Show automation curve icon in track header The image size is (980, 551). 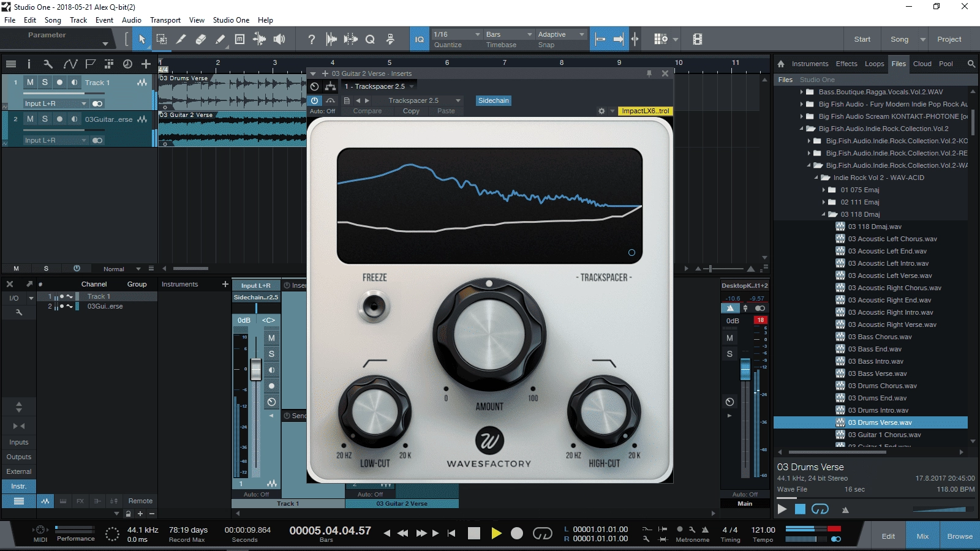click(70, 64)
